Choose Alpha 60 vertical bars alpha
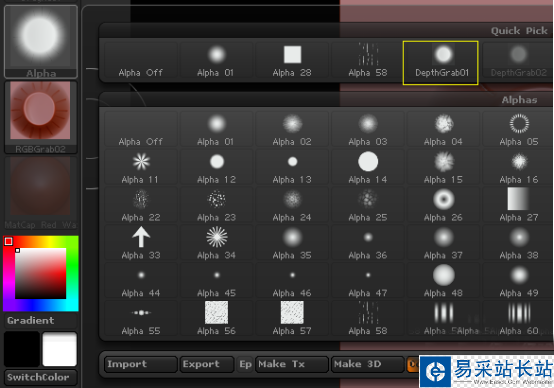 518,318
